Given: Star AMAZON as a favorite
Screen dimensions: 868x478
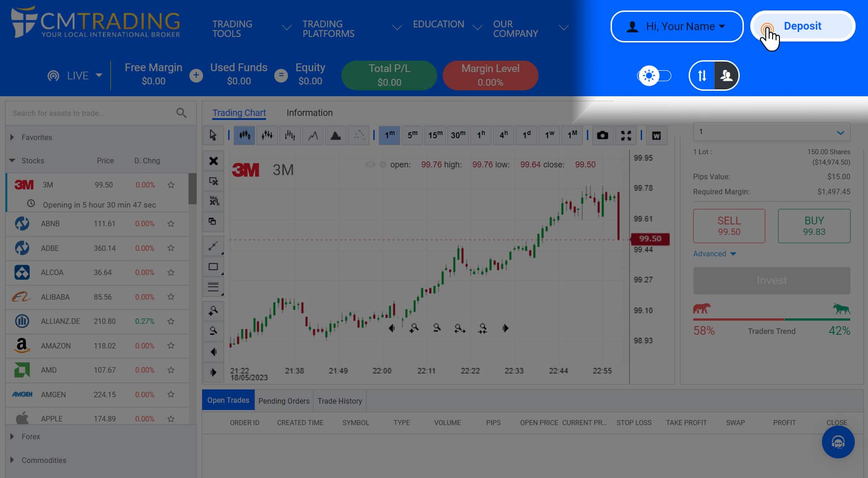Looking at the screenshot, I should tap(171, 346).
